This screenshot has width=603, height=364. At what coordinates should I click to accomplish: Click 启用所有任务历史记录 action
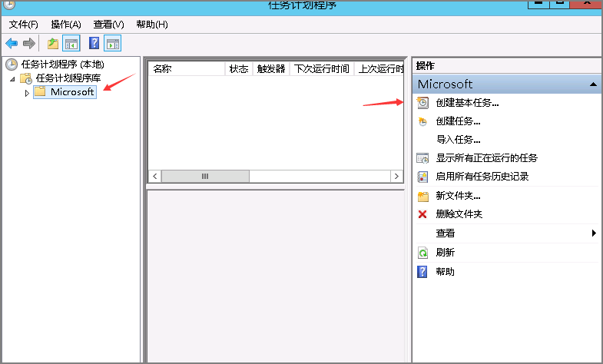pyautogui.click(x=482, y=177)
